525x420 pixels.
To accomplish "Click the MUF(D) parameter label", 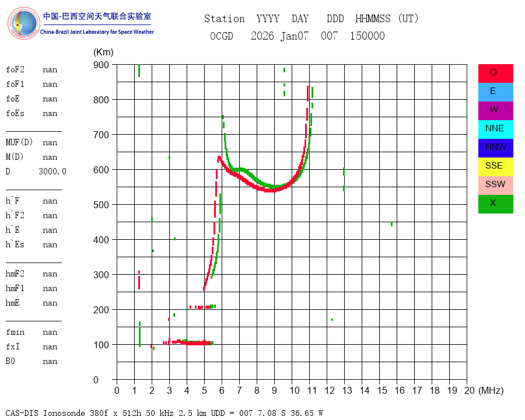I will coord(19,142).
